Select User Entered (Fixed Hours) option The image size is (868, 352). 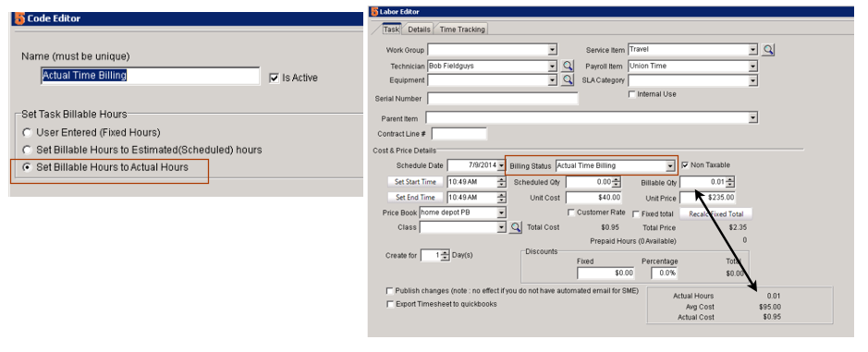(27, 133)
